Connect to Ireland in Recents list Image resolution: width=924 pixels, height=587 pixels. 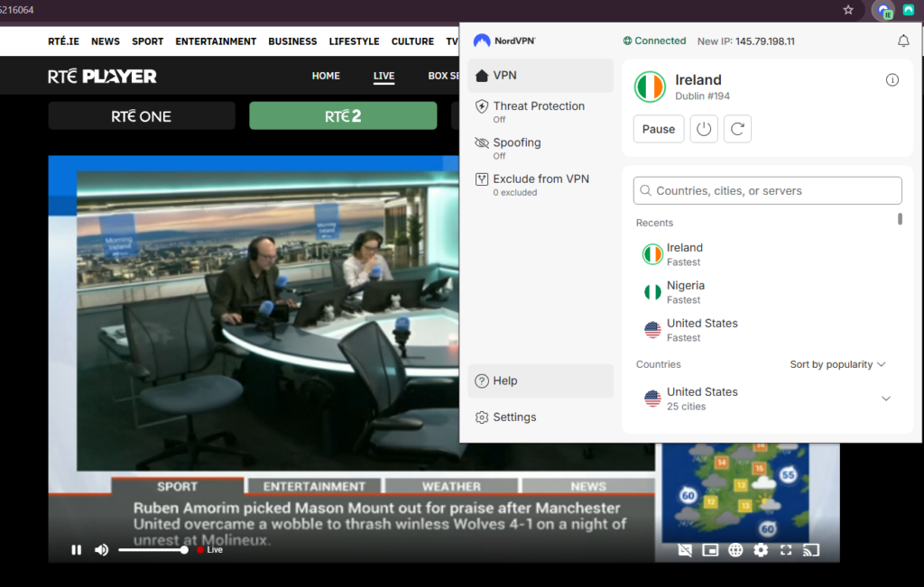point(763,254)
